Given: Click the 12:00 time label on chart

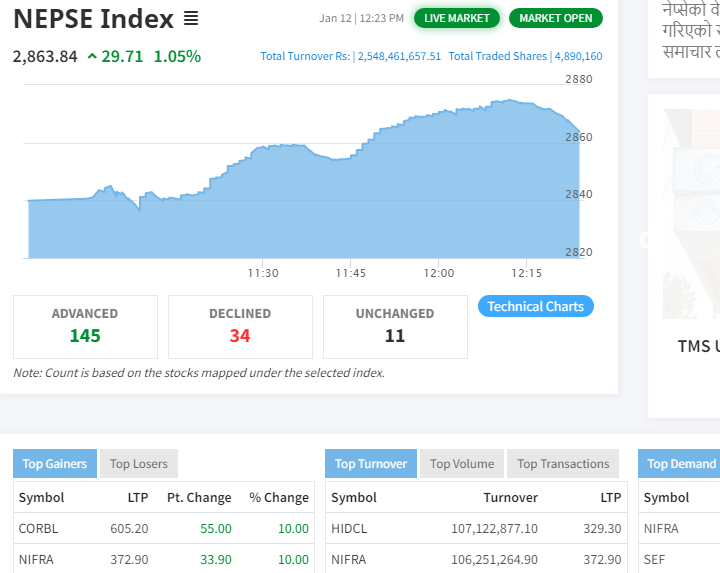Looking at the screenshot, I should 439,273.
